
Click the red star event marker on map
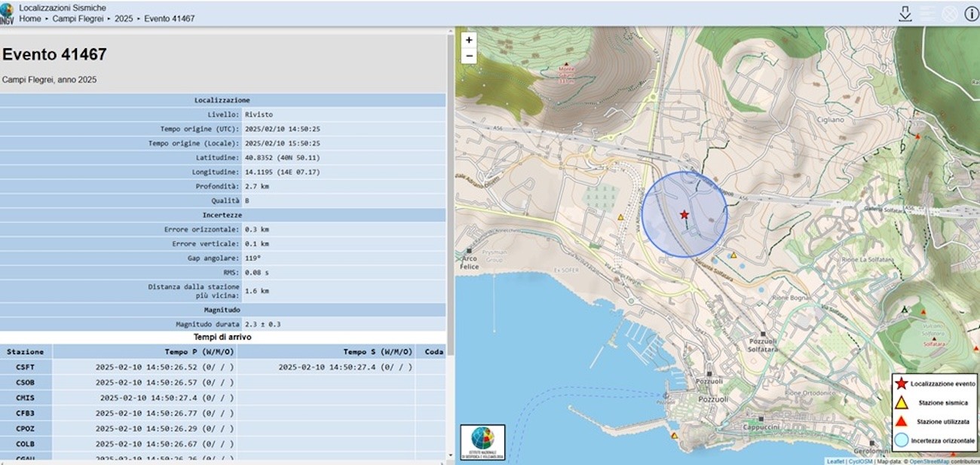(x=684, y=215)
